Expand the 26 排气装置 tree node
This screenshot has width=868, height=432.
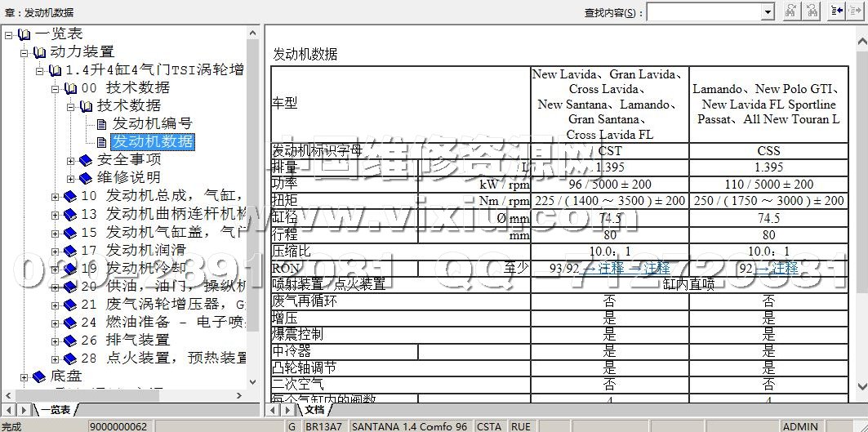coord(56,340)
